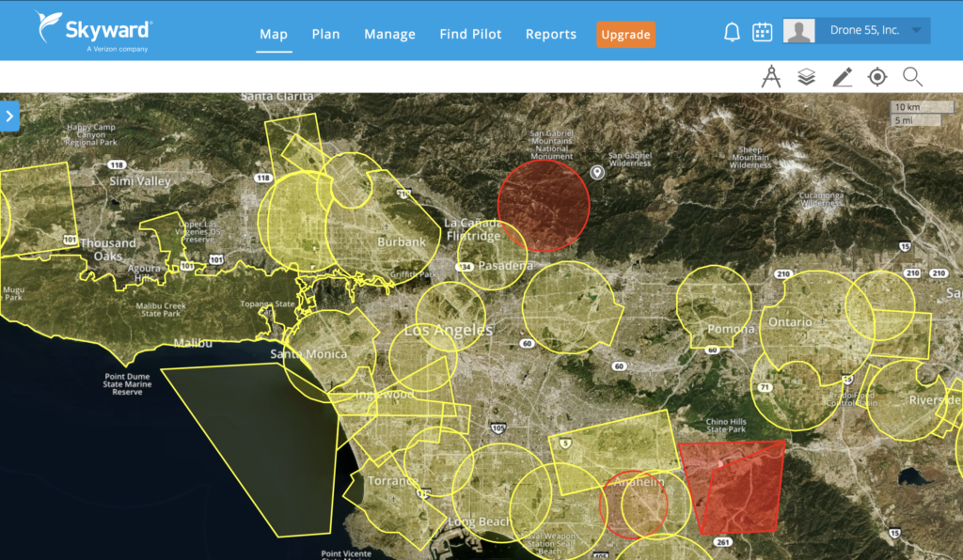
Task: Center map on my location
Action: (877, 77)
